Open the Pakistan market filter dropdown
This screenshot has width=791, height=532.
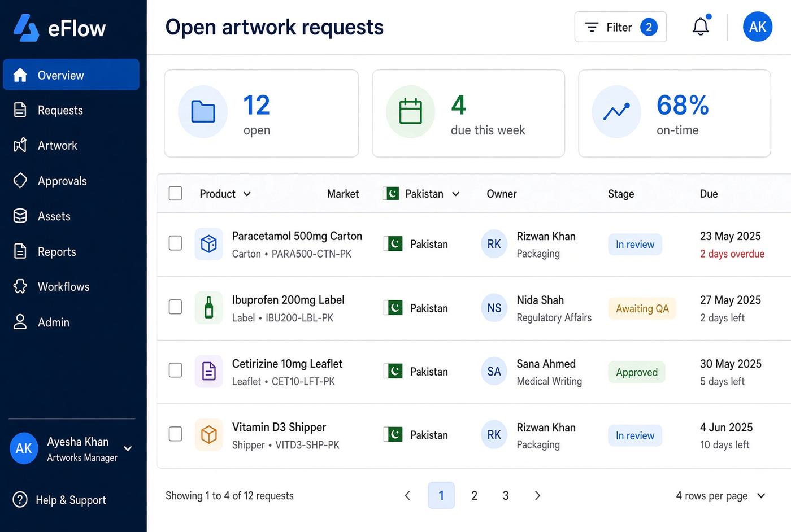[x=421, y=194]
